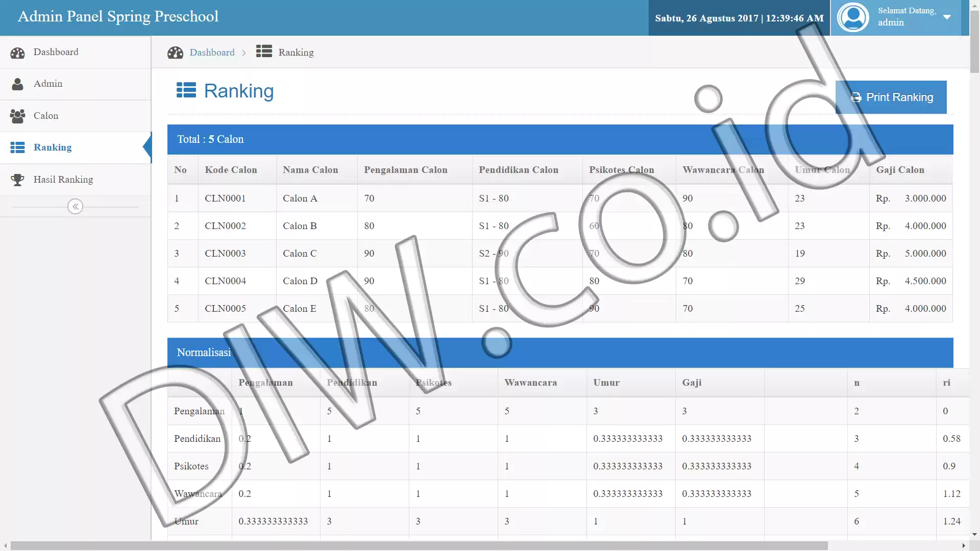Click the Dashboard gauge icon in sidebar
Image resolution: width=980 pixels, height=551 pixels.
coord(17,53)
